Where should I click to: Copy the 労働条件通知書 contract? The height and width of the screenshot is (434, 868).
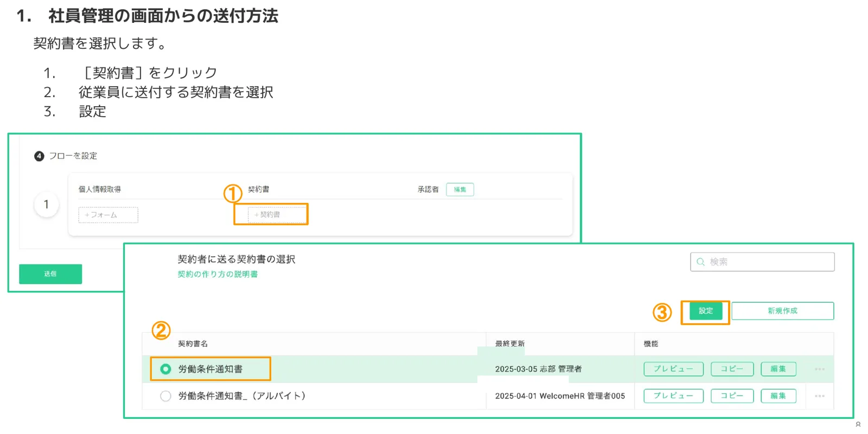point(732,369)
